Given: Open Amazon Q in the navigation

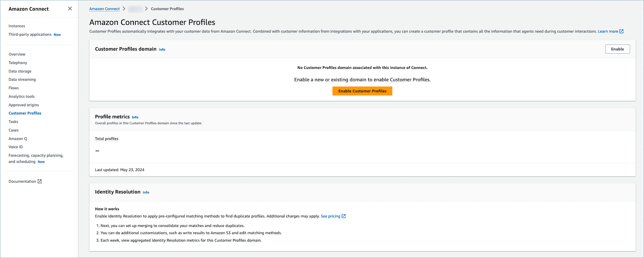Looking at the screenshot, I should click(x=18, y=139).
